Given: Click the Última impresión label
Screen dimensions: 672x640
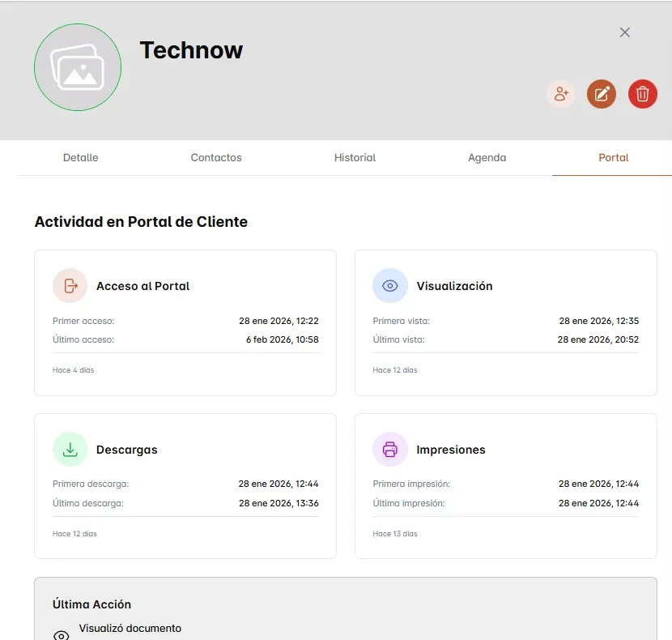Looking at the screenshot, I should pos(409,503).
